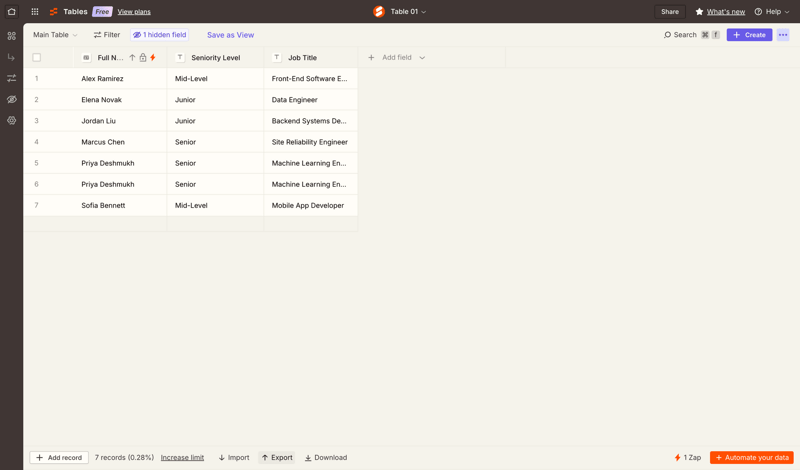Screen dimensions: 800x470
Task: Open the 1 Zap indicator
Action: pos(688,458)
